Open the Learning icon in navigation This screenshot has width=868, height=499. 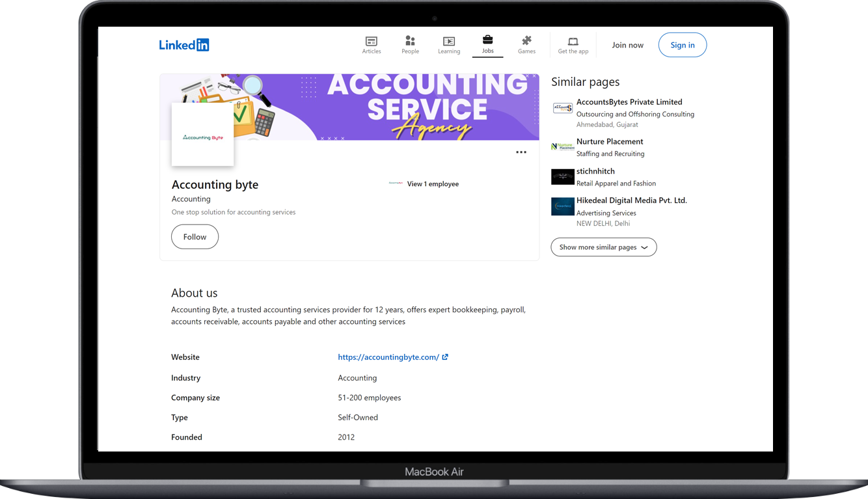[x=448, y=41]
